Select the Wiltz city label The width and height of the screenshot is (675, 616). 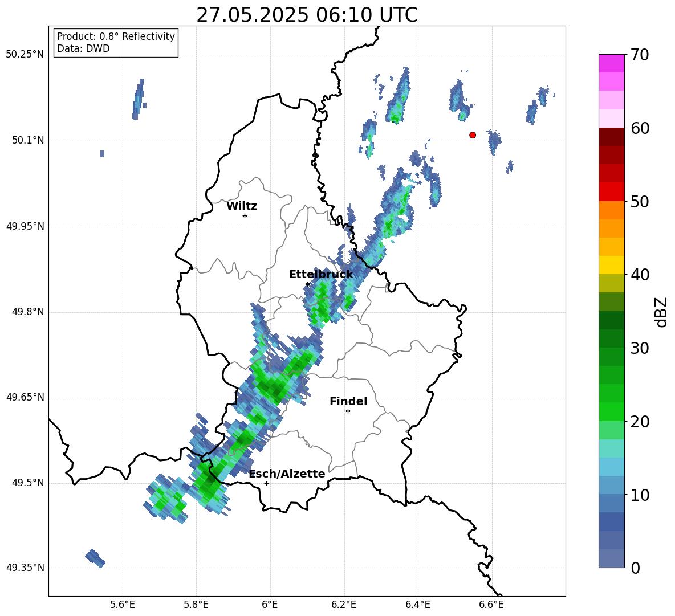click(x=242, y=206)
